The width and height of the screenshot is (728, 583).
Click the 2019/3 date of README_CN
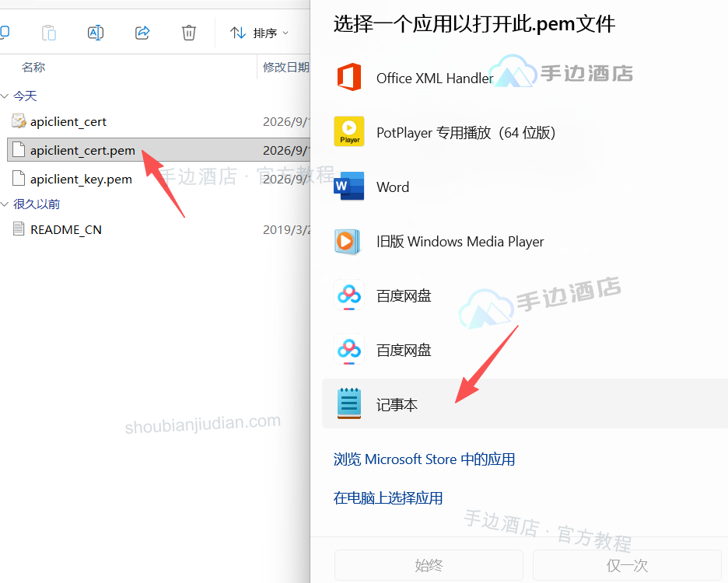[x=286, y=230]
